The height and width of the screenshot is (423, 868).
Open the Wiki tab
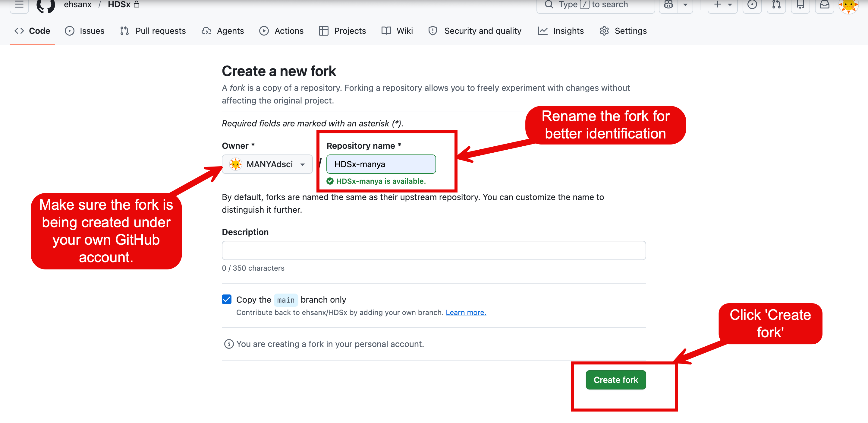pos(397,31)
